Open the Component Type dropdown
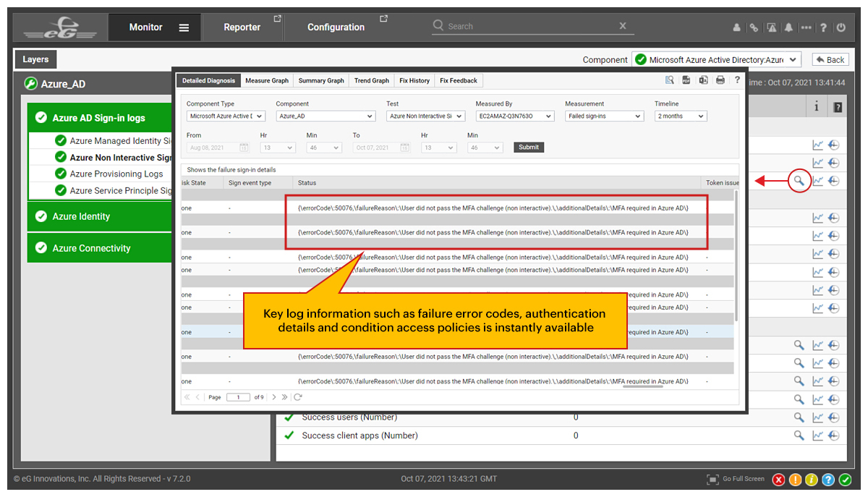 226,116
